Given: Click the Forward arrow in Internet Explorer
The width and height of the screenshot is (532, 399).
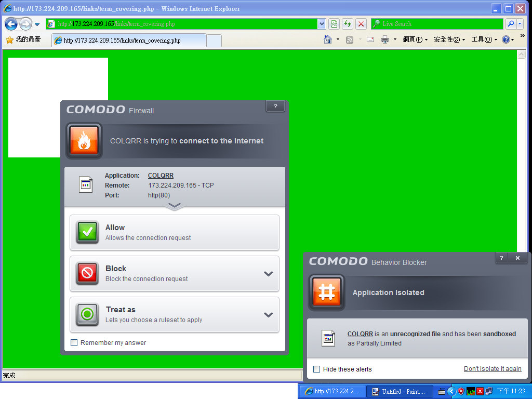Looking at the screenshot, I should click(x=25, y=24).
